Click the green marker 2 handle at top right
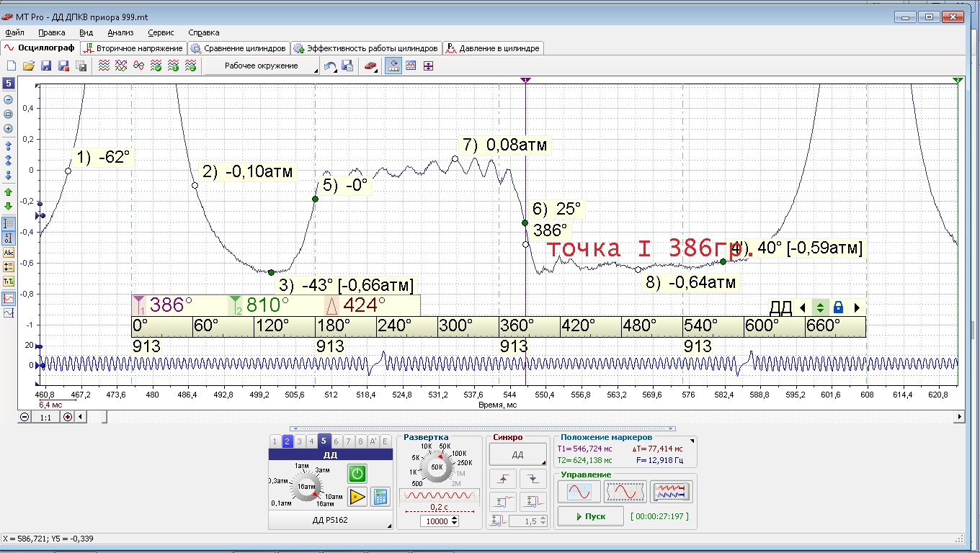The image size is (980, 553). coord(958,80)
